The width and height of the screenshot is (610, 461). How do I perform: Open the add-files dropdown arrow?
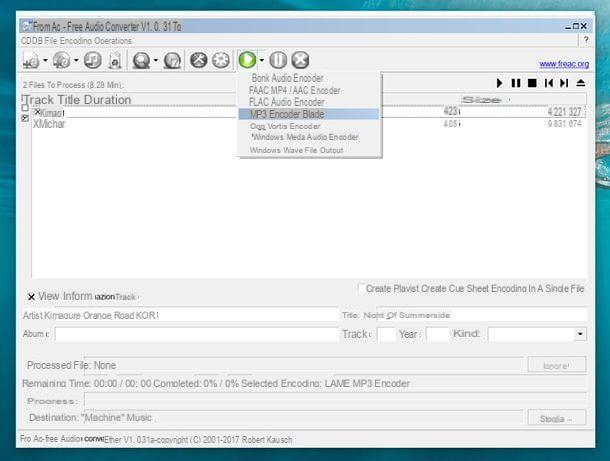(x=45, y=60)
